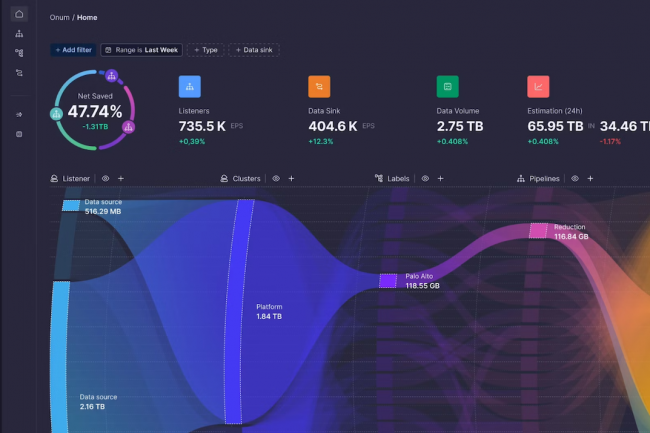Select the Platform cluster node
This screenshot has height=433, width=650.
point(239,310)
